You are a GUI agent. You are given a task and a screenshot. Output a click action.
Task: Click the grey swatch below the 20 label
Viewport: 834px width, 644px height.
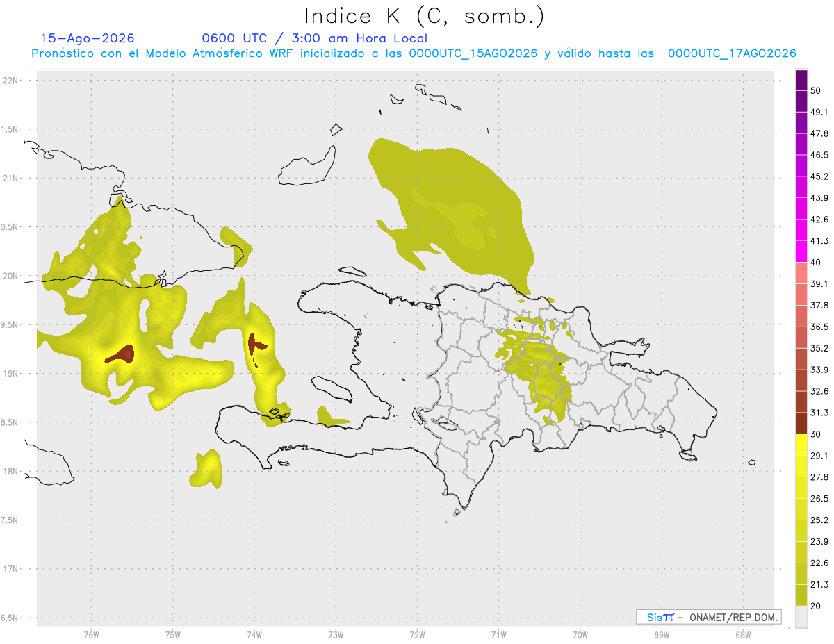[x=802, y=618]
